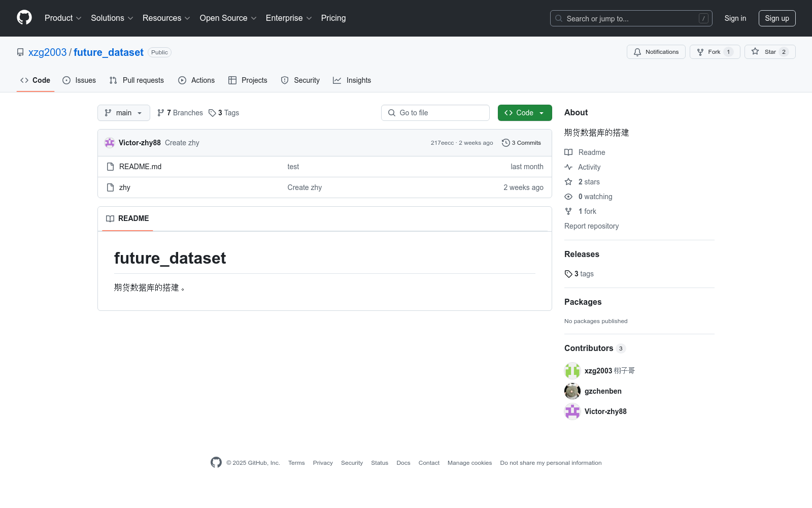Go to the Pricing page
812x508 pixels.
tap(333, 18)
